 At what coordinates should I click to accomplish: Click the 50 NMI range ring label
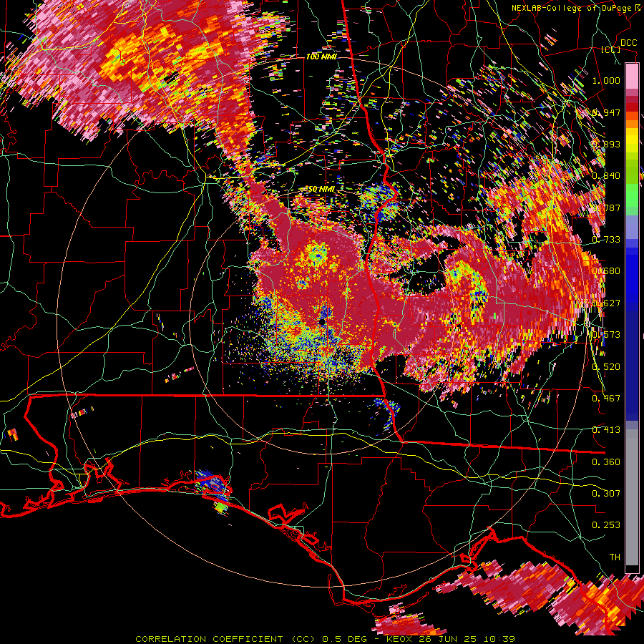(321, 189)
